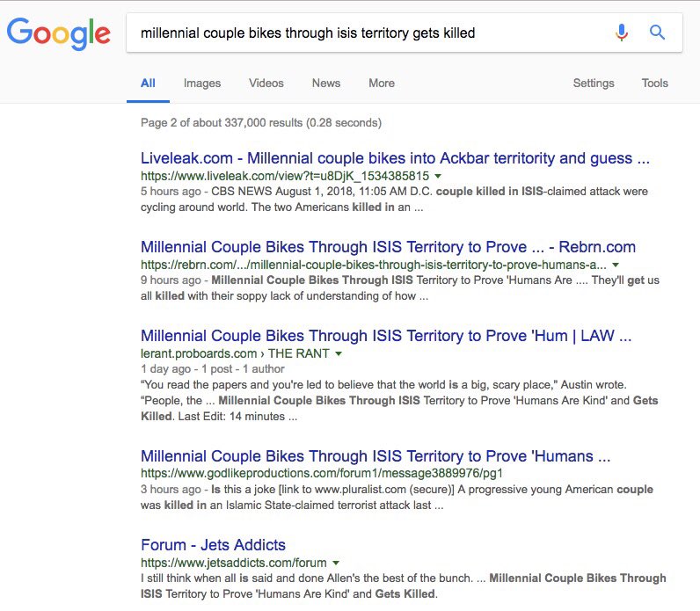The width and height of the screenshot is (700, 611).
Task: Open the Forum - Jets Addicts result
Action: click(213, 545)
